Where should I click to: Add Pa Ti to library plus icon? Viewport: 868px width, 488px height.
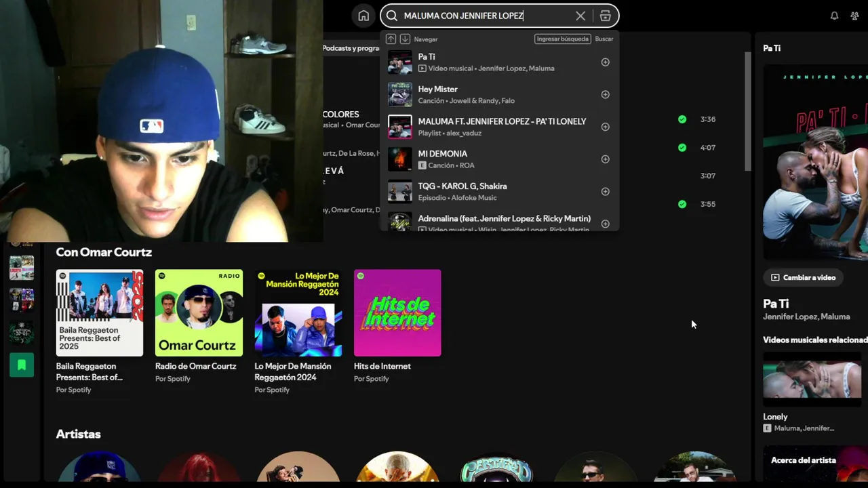[606, 62]
